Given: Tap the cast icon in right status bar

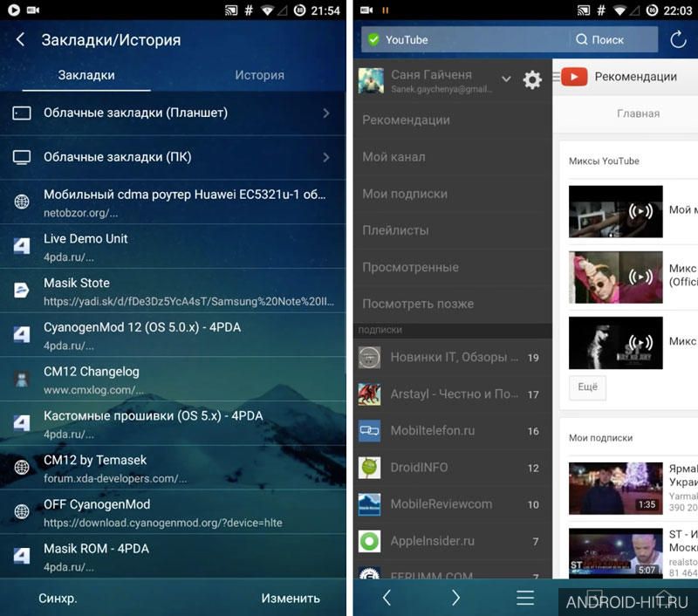Looking at the screenshot, I should (584, 10).
